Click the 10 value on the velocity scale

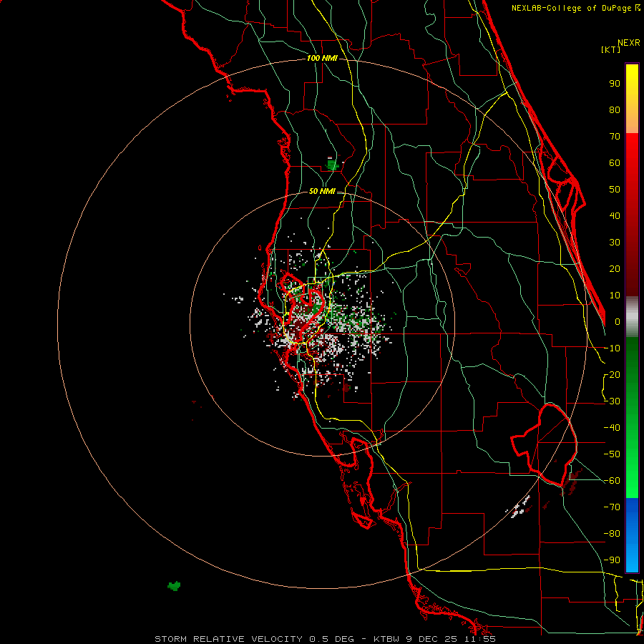coord(615,296)
